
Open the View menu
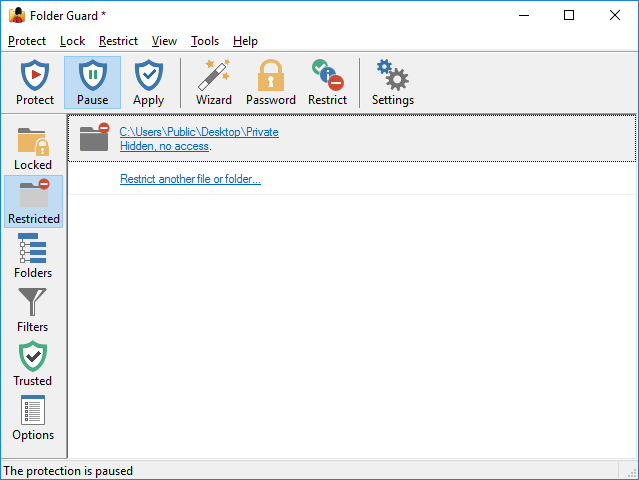coord(164,41)
